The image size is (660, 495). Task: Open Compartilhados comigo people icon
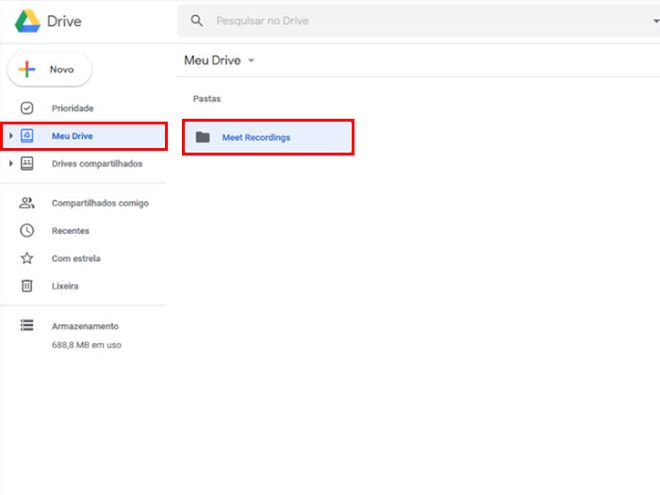[27, 203]
